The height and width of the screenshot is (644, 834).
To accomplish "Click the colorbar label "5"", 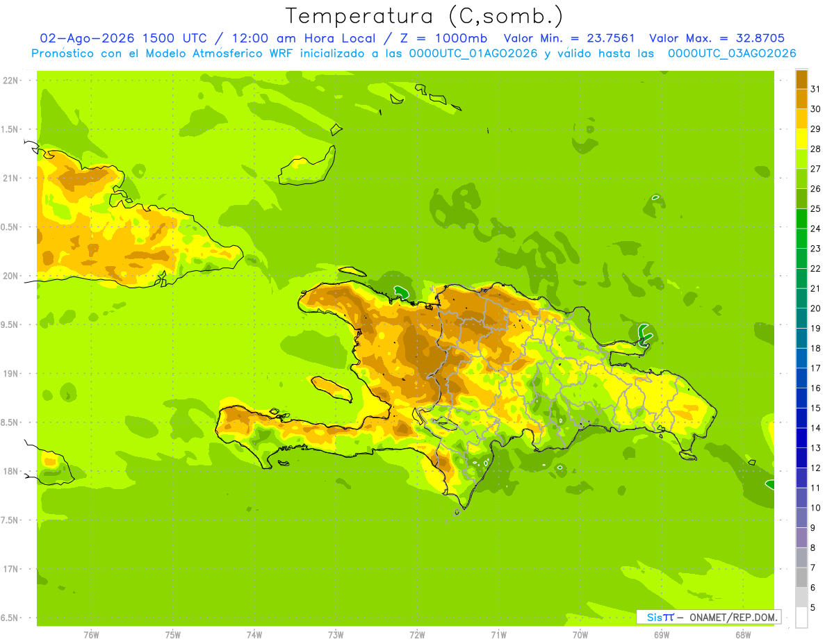I will tap(813, 608).
